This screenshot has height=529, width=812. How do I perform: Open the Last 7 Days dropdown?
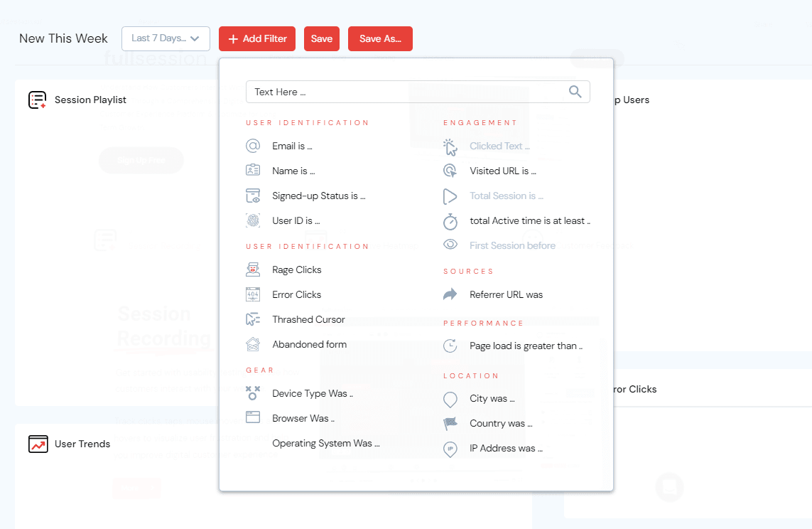tap(166, 38)
